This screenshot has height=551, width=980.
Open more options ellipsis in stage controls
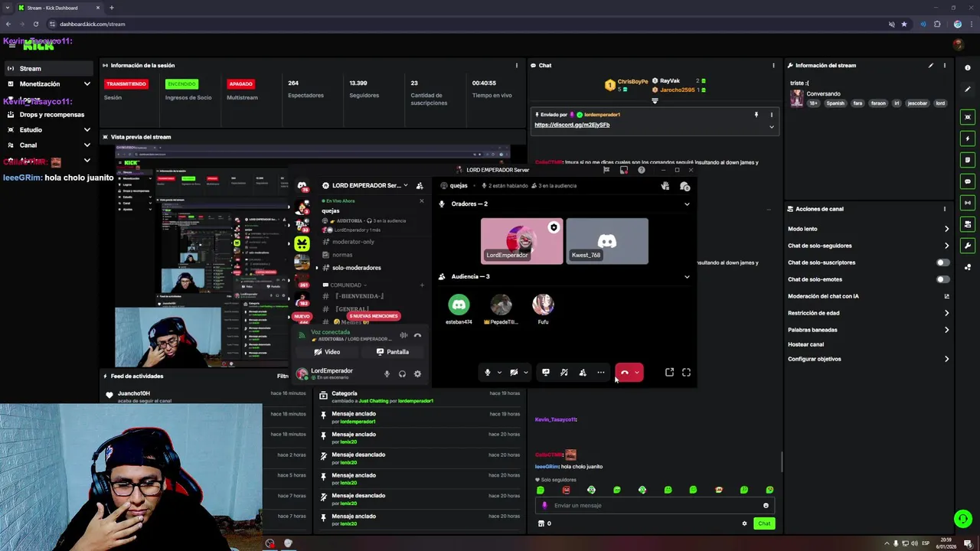[x=601, y=373]
